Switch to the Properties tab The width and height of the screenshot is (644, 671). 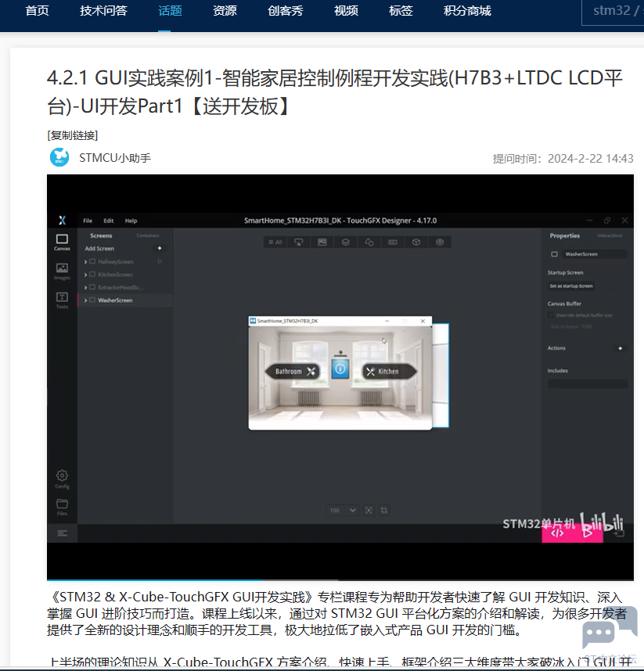point(565,235)
